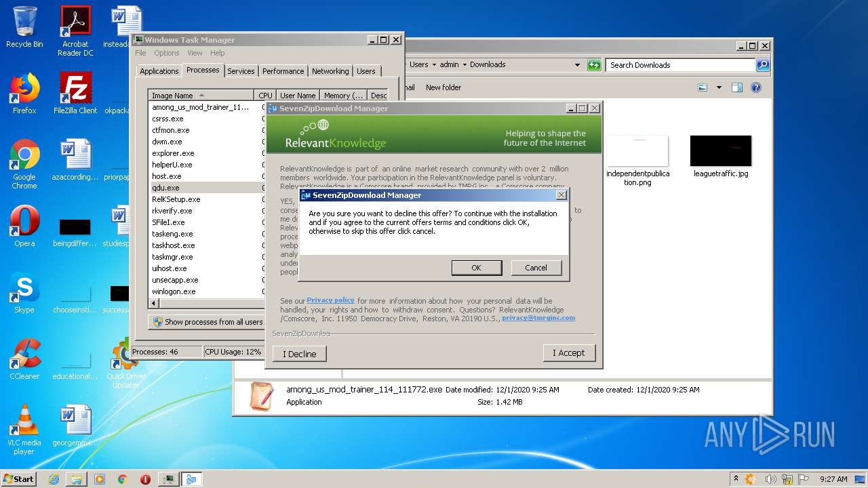Expand the address bar history dropdown
The height and width of the screenshot is (488, 868).
coord(577,65)
